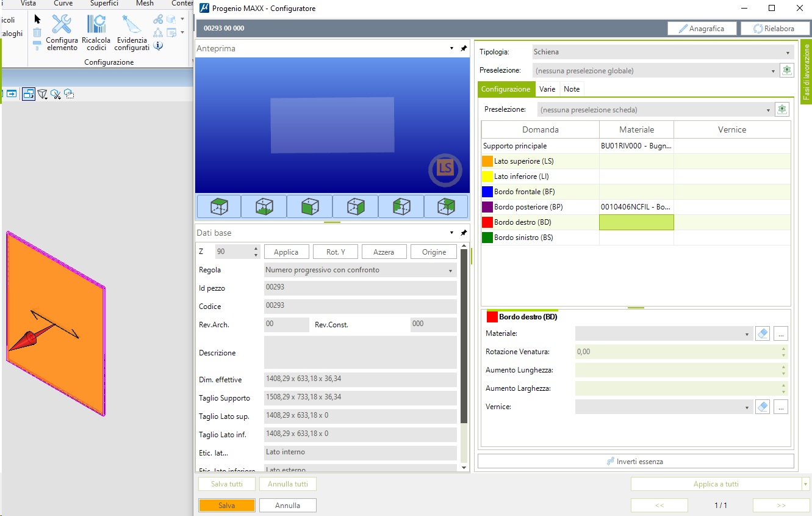Click the Anagrafica button
The height and width of the screenshot is (516, 812).
[x=702, y=29]
